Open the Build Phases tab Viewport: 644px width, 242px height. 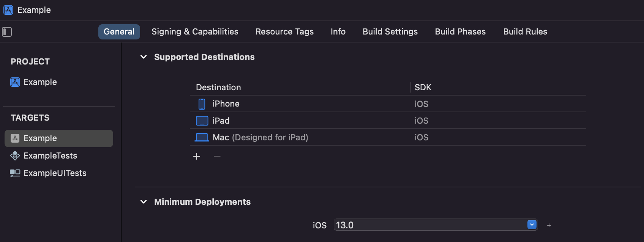click(461, 32)
